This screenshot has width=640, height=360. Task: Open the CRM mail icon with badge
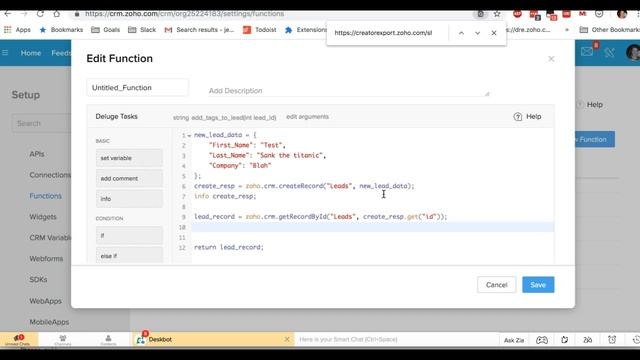(587, 52)
